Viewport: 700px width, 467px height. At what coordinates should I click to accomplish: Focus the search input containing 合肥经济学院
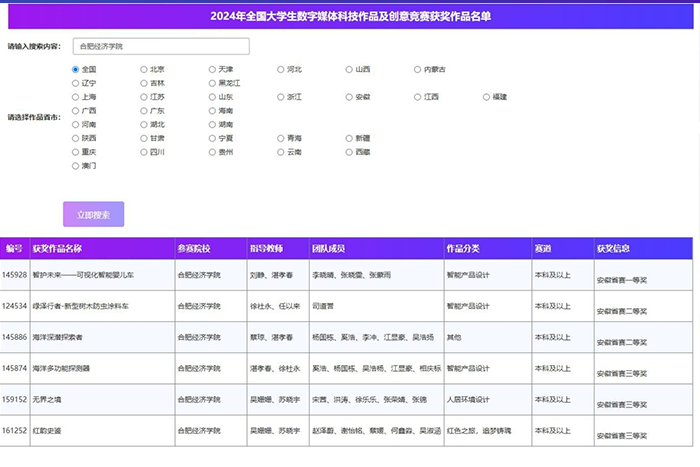pyautogui.click(x=161, y=46)
